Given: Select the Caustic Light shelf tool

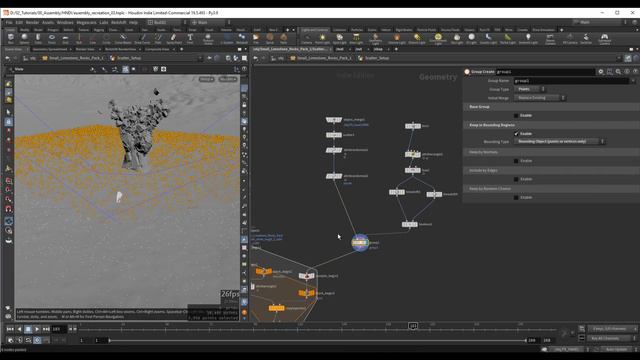Looking at the screenshot, I should tap(488, 39).
